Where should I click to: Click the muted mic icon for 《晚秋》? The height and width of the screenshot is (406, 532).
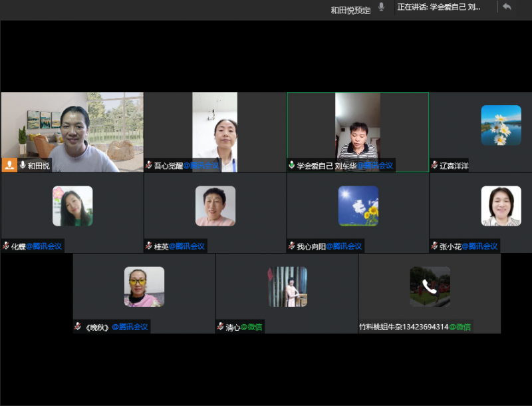click(78, 326)
